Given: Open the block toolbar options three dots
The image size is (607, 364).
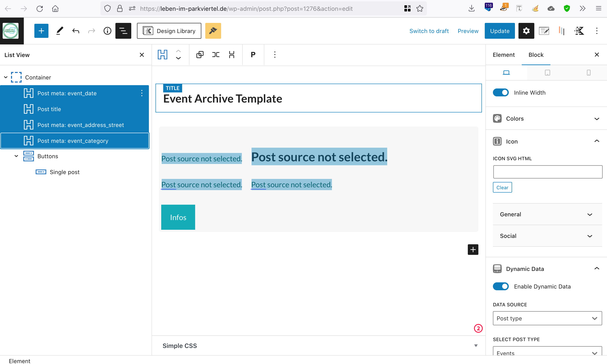Looking at the screenshot, I should coord(275,55).
